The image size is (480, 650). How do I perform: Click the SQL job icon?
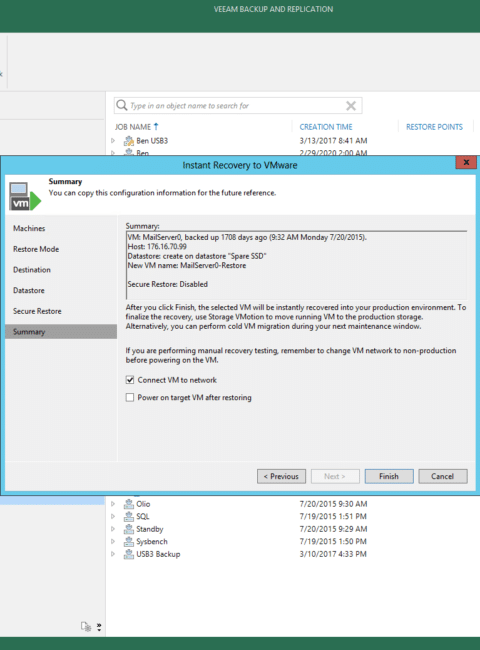coord(129,517)
